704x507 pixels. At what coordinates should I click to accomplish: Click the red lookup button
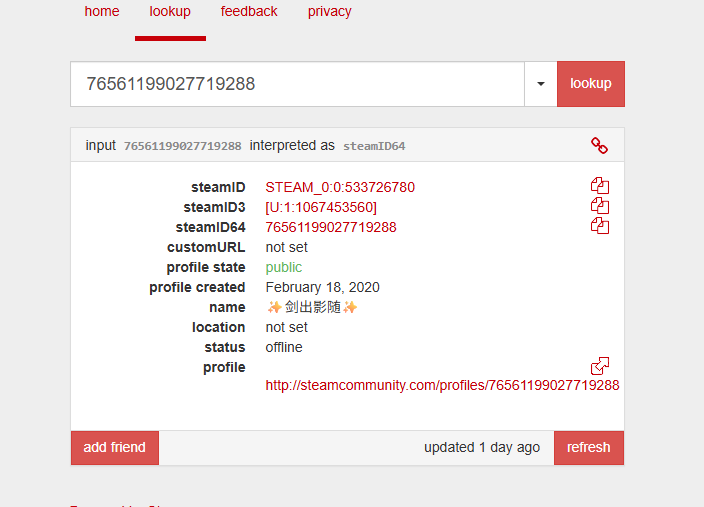[591, 84]
